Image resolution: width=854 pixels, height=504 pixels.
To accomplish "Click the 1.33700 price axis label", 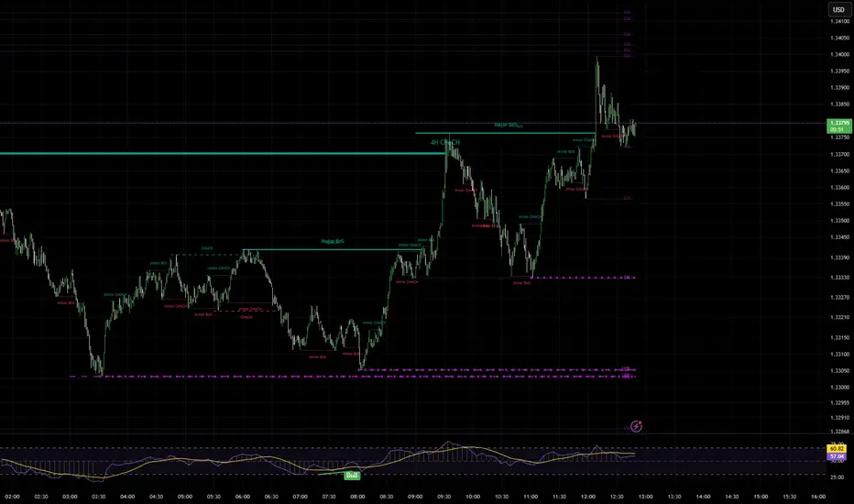I will point(839,154).
